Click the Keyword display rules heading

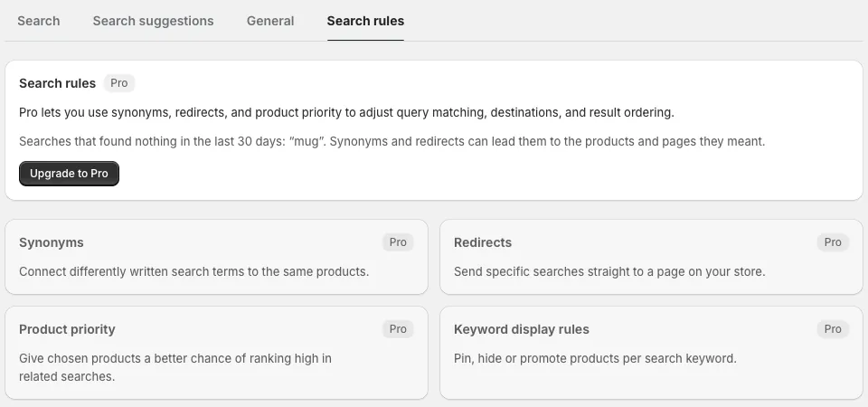point(522,329)
